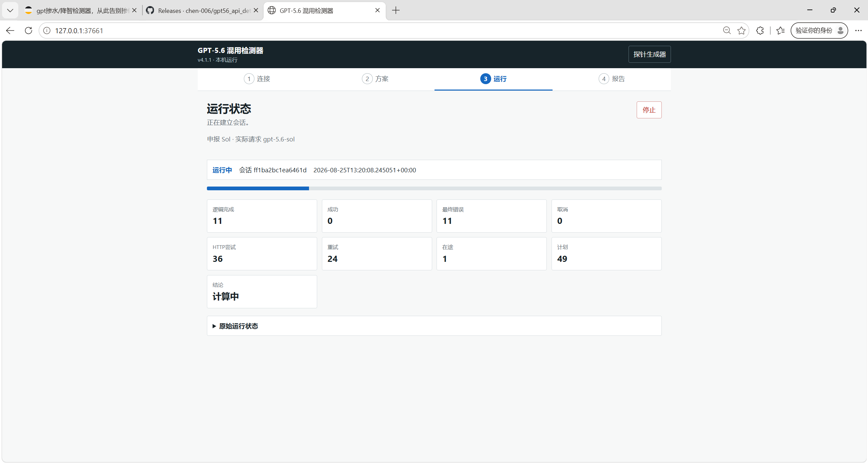Click the timestamp 2026-08-25T13:20:08.245051+00:00

tap(365, 170)
